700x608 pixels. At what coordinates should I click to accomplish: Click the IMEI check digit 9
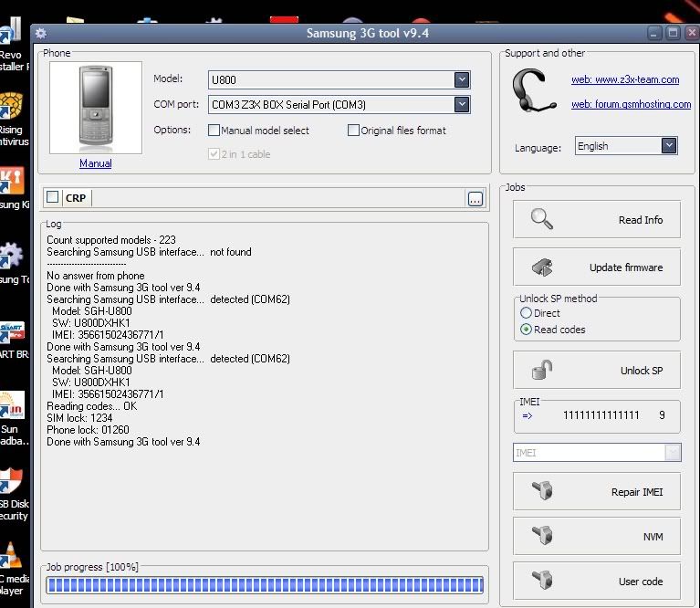pos(662,415)
